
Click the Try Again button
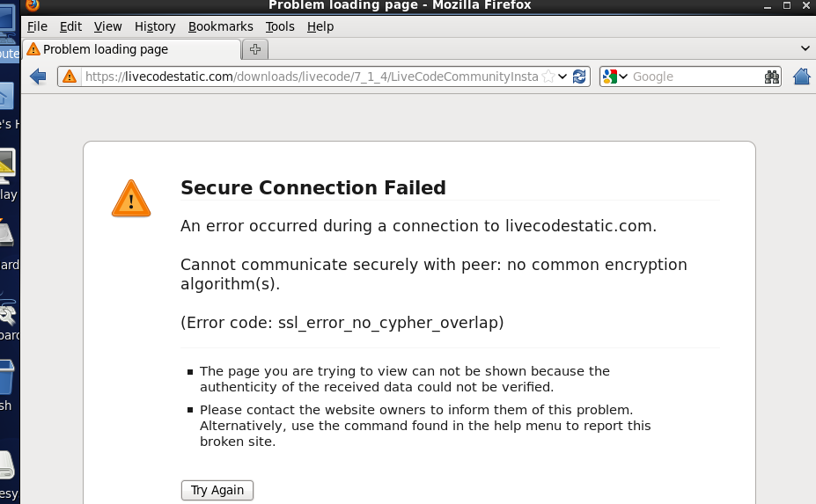217,490
